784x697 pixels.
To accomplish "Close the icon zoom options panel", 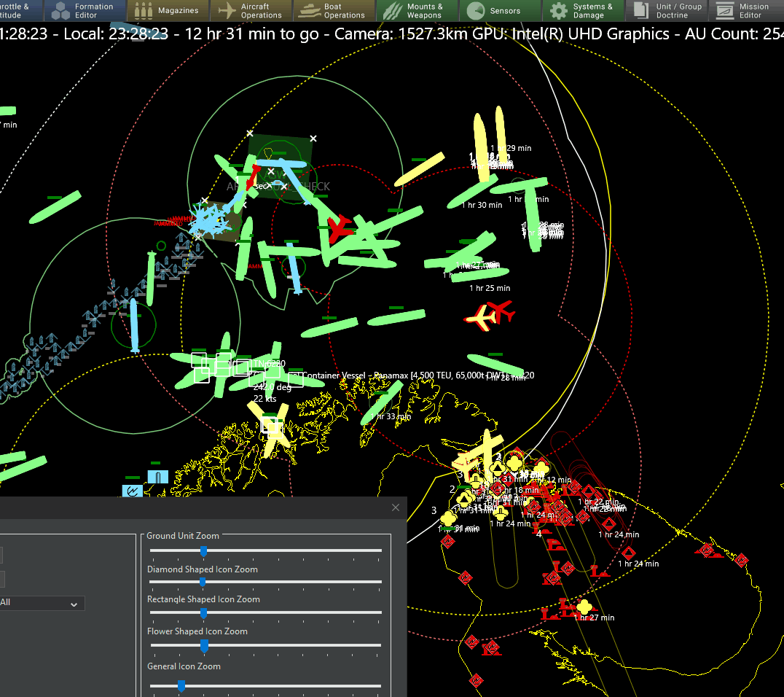I will point(396,507).
